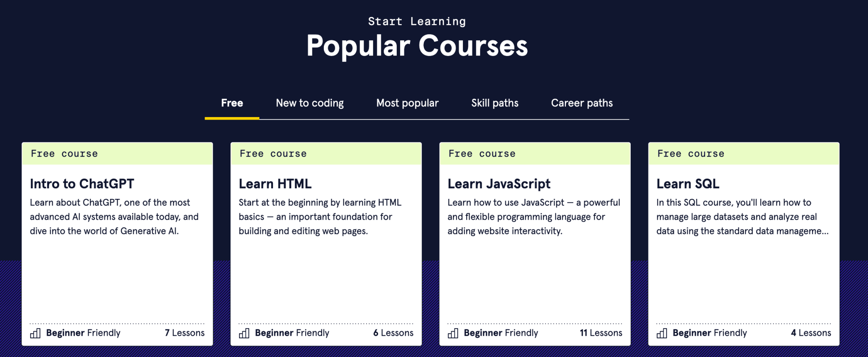Click Free course label on Learn JavaScript card
Image resolution: width=868 pixels, height=357 pixels.
click(482, 153)
